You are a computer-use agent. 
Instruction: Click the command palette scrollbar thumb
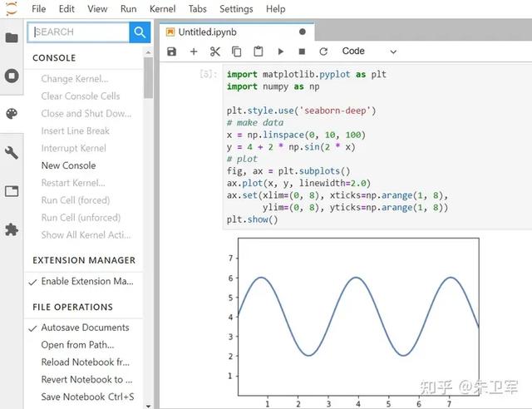coord(148,77)
